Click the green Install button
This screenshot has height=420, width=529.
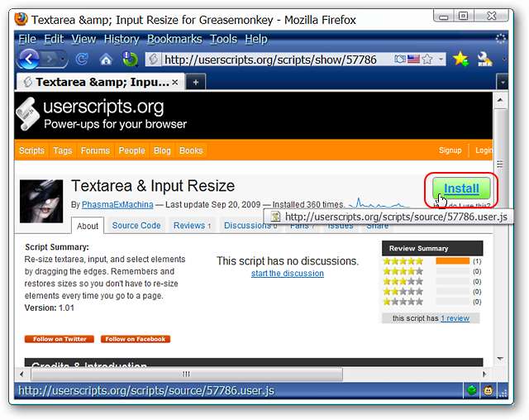(461, 189)
